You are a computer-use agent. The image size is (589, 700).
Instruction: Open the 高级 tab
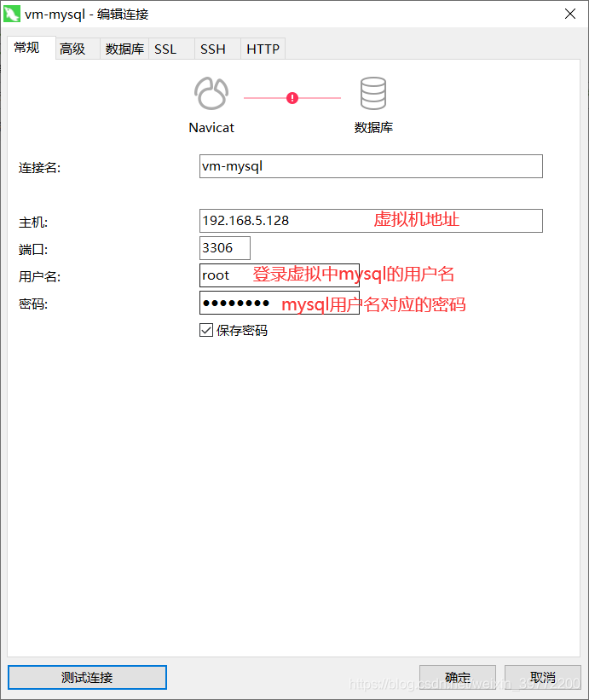78,49
